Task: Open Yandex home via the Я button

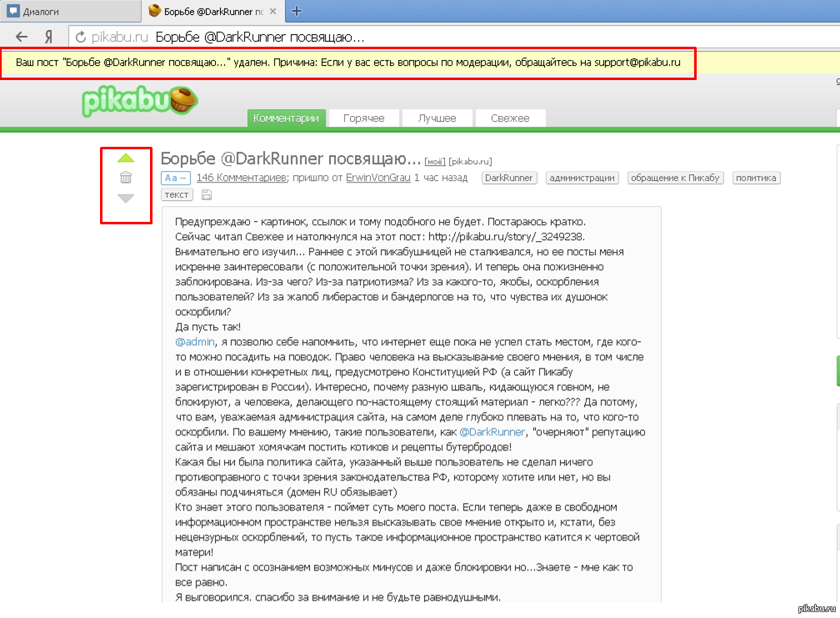Action: click(x=48, y=37)
